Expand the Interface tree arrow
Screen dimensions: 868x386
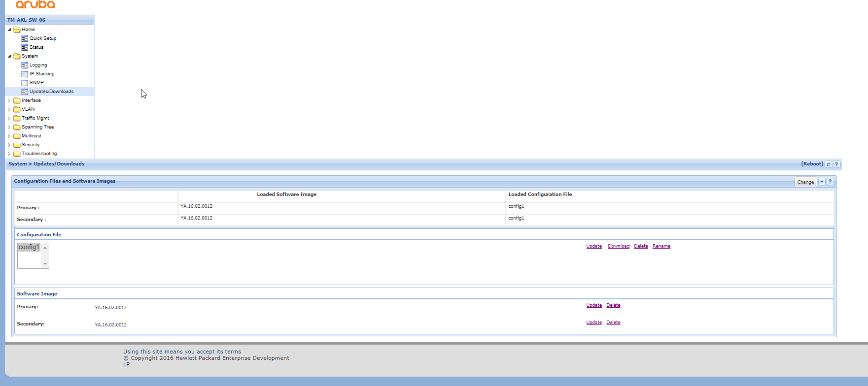click(9, 100)
